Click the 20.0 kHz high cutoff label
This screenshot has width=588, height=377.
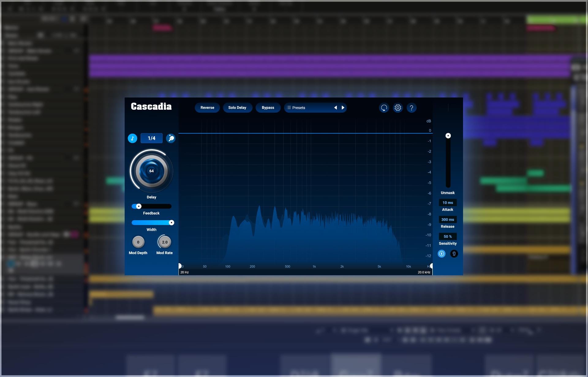coord(424,272)
